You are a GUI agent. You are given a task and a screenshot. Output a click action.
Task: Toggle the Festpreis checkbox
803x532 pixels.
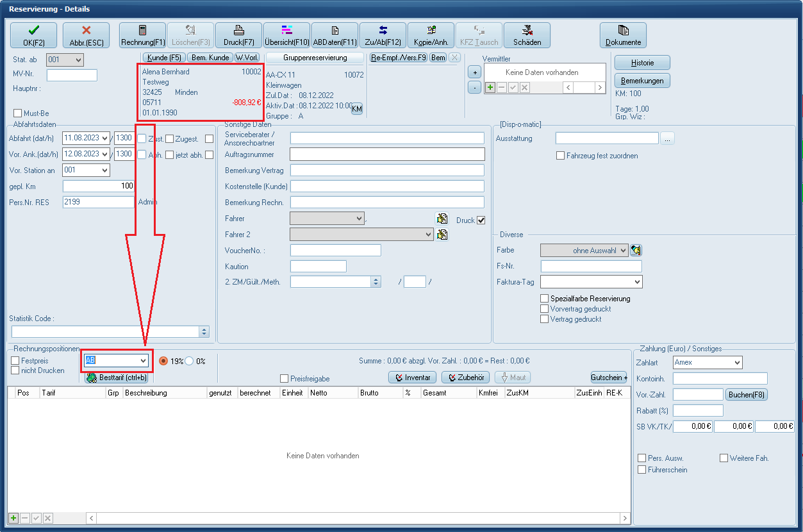click(15, 361)
